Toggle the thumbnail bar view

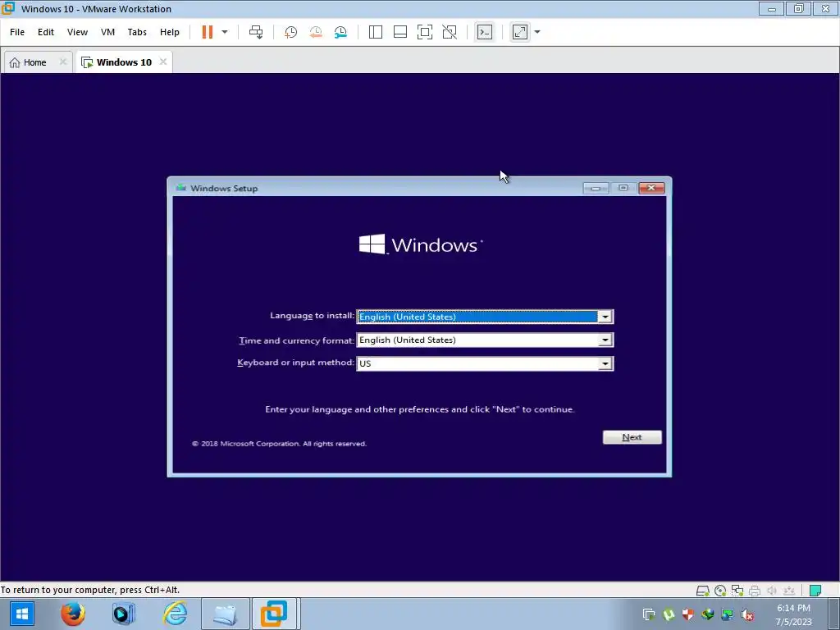(400, 32)
